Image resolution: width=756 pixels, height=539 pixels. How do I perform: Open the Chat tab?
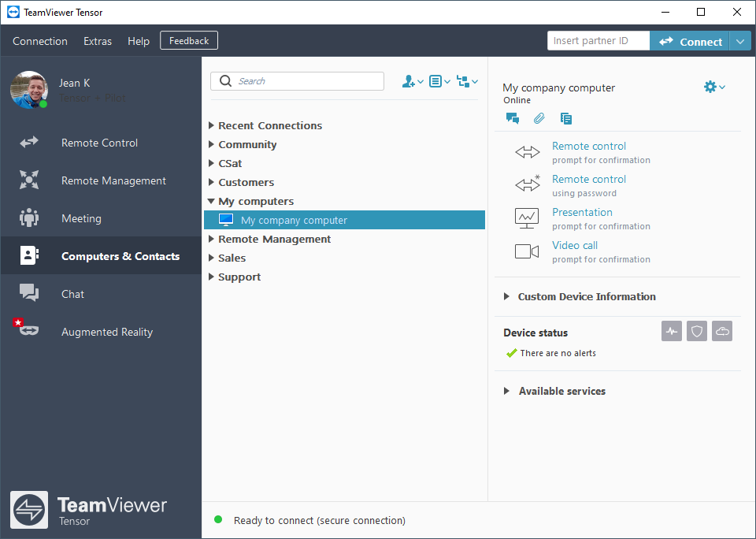click(101, 294)
